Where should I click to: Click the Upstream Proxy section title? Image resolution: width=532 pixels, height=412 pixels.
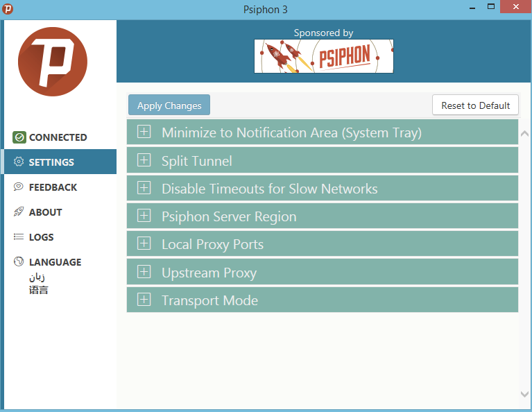209,273
